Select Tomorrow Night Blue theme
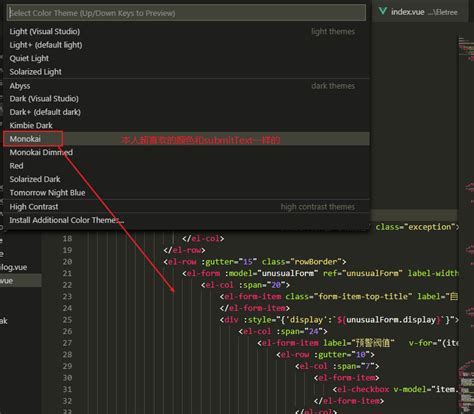Viewport: 474px width, 414px height. click(x=186, y=193)
